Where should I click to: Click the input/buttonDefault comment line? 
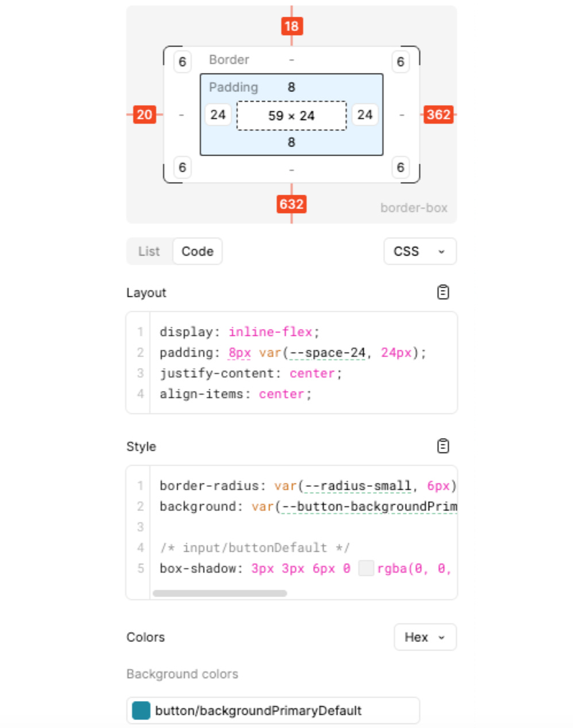point(255,548)
